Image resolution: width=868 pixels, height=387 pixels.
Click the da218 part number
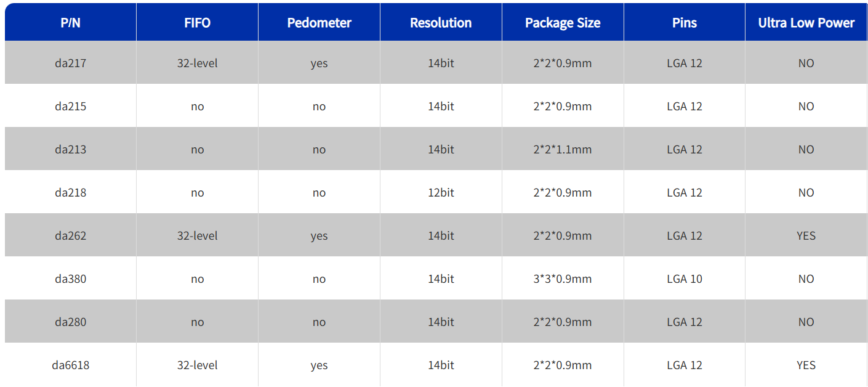(70, 192)
